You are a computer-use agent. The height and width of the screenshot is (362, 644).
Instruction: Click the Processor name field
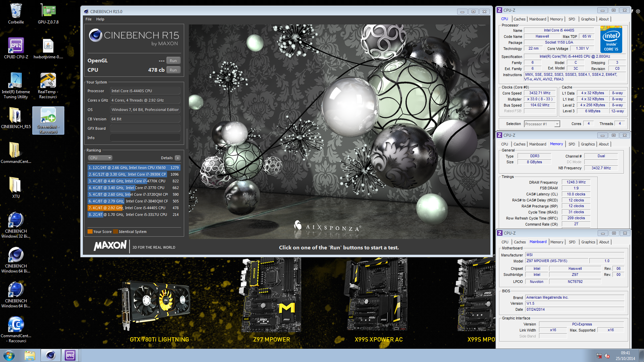tap(145, 91)
